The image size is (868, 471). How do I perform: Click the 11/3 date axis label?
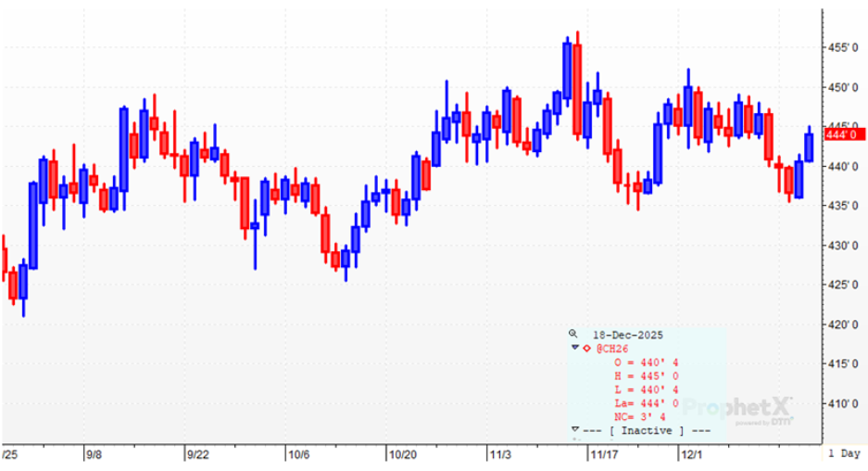coord(500,455)
